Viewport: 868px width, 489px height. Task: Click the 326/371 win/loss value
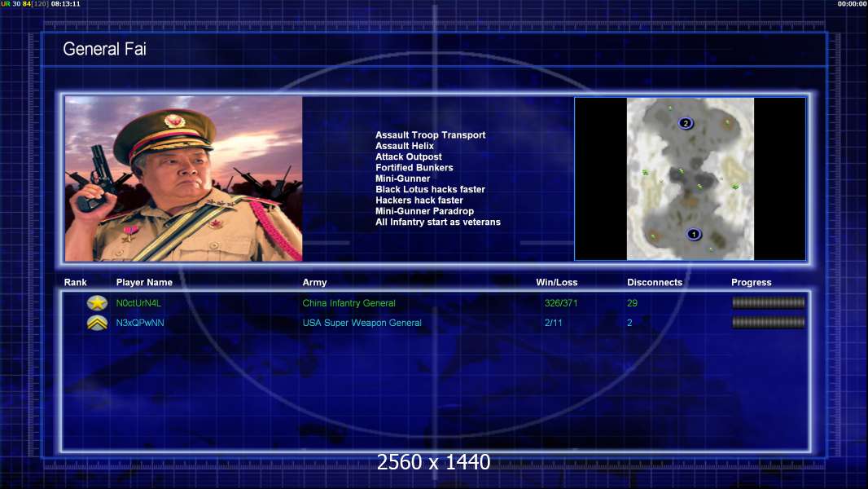click(561, 303)
